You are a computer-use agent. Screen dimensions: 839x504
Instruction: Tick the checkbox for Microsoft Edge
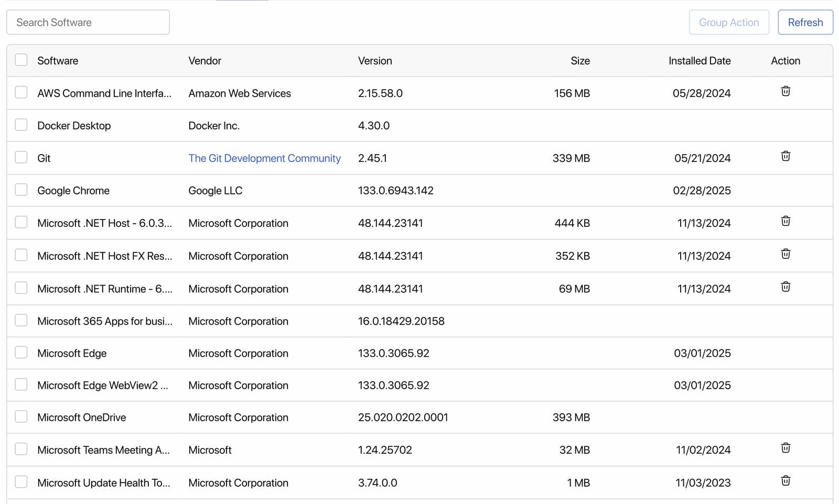point(21,353)
